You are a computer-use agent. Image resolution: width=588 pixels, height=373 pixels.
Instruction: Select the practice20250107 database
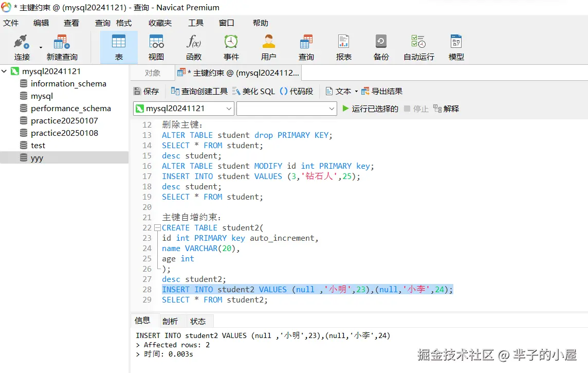coord(64,121)
